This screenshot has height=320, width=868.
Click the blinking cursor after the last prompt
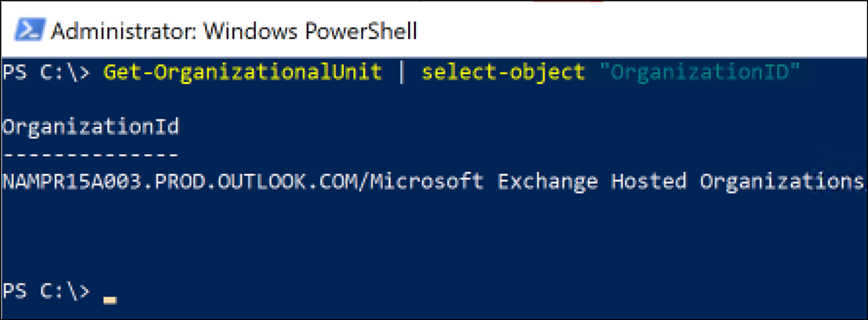(110, 301)
